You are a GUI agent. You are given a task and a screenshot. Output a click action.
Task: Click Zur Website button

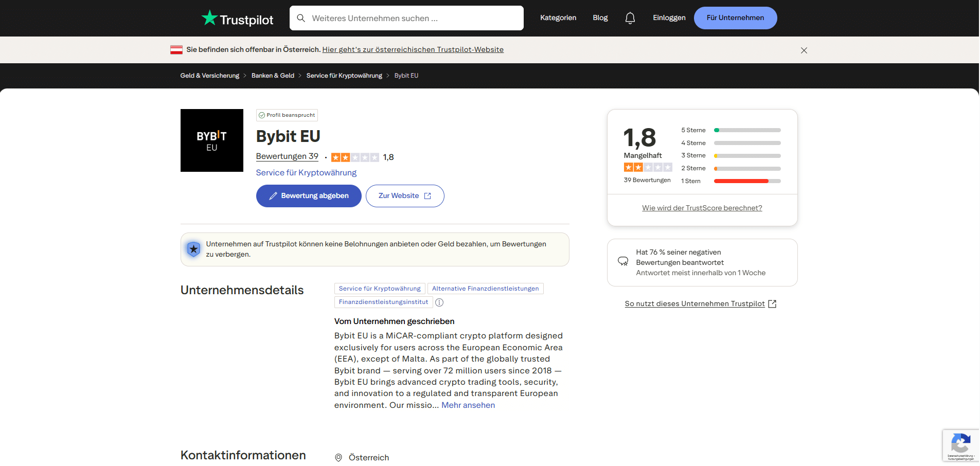click(405, 196)
